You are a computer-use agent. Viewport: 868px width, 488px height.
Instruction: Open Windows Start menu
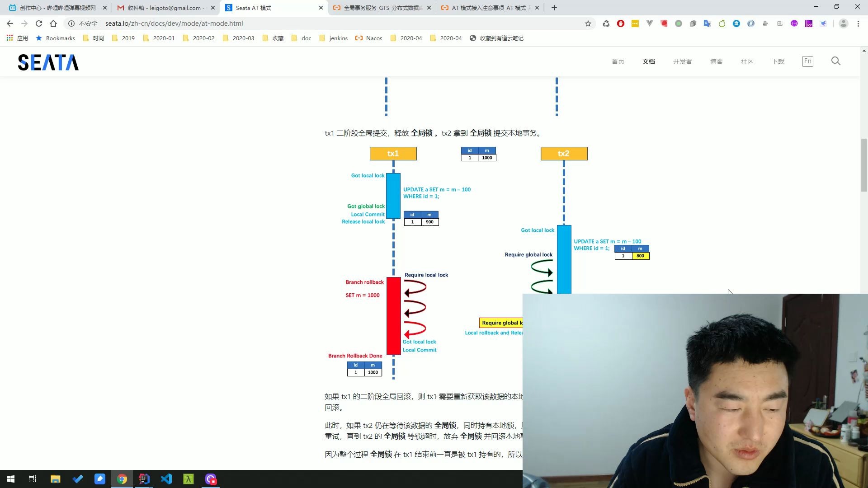point(11,479)
